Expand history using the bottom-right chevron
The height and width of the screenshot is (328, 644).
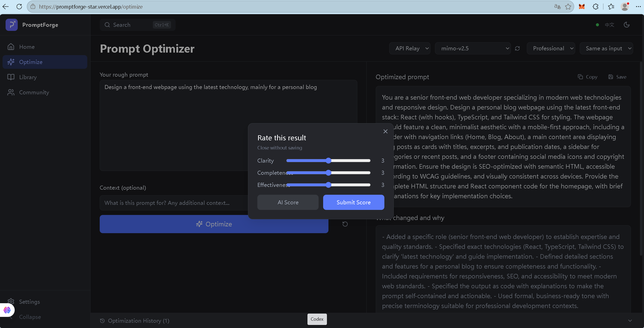coord(630,321)
